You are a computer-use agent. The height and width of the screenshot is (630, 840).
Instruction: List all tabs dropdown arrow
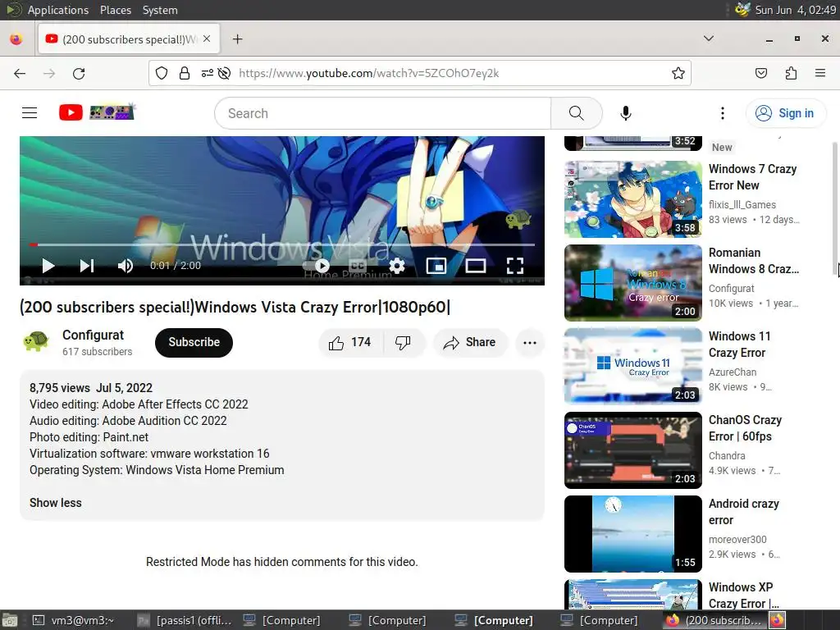[709, 39]
